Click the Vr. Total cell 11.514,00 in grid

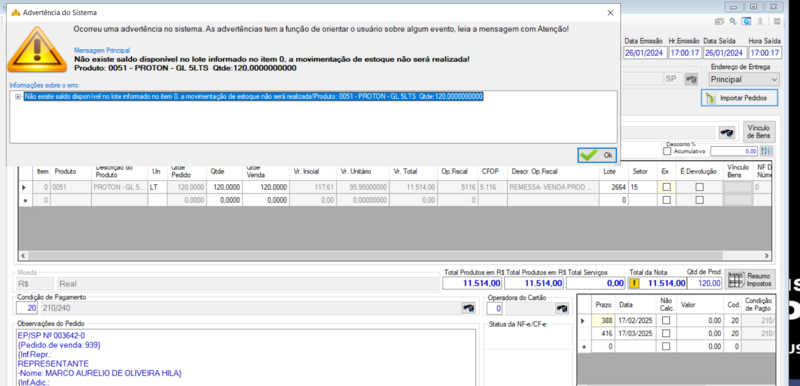413,187
